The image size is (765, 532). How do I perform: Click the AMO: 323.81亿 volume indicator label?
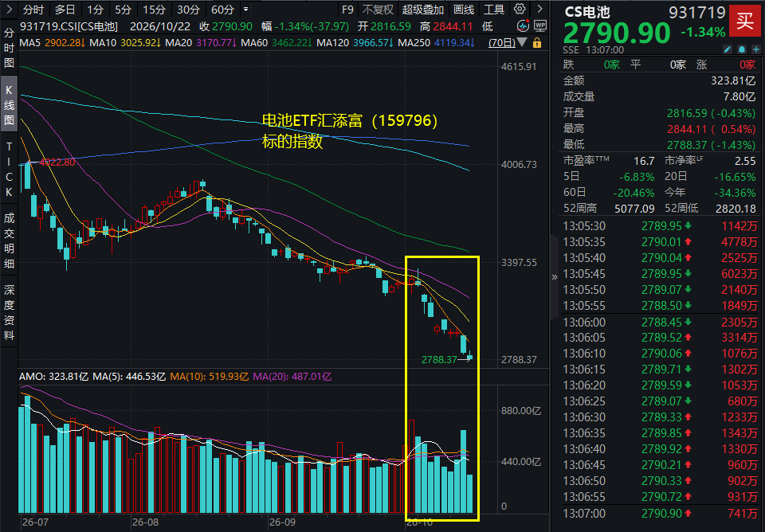point(53,377)
